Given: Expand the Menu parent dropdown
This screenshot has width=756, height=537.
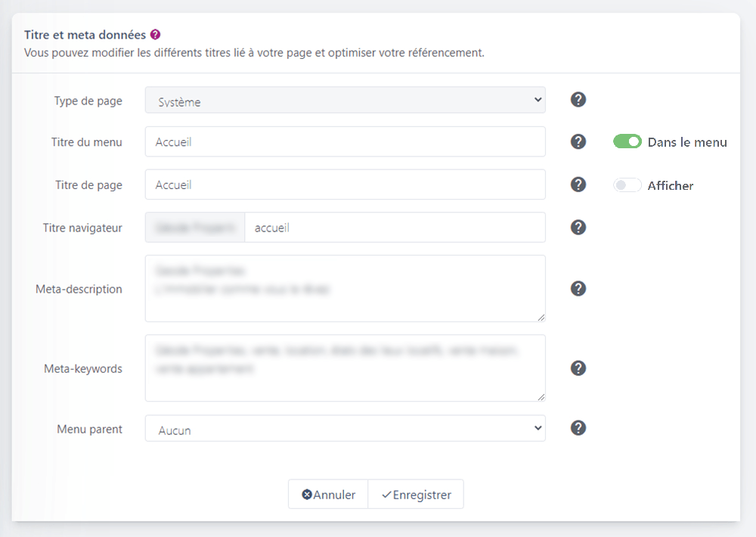Looking at the screenshot, I should pos(345,428).
